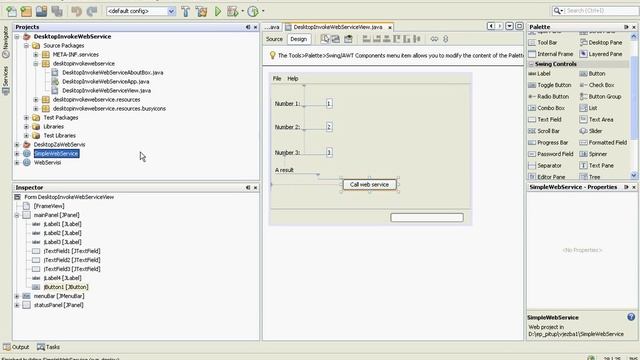Collapse the Swing Controls palette category
This screenshot has width=640, height=360.
(531, 64)
